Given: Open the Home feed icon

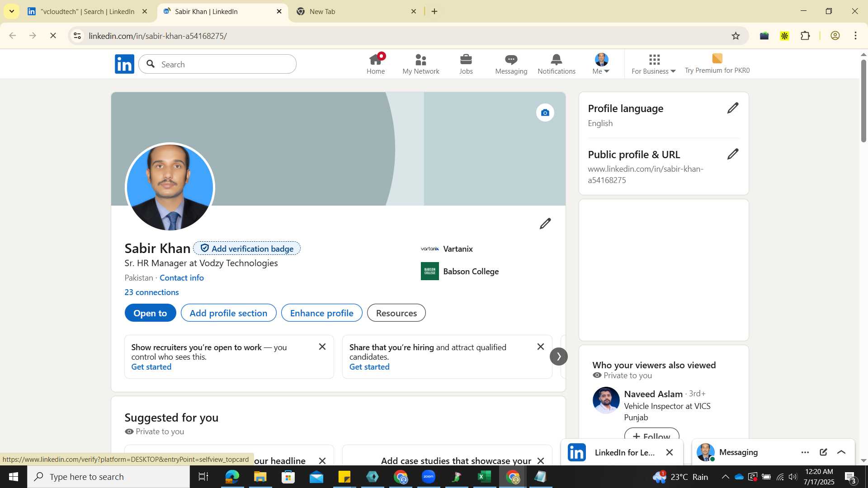Looking at the screenshot, I should [376, 64].
